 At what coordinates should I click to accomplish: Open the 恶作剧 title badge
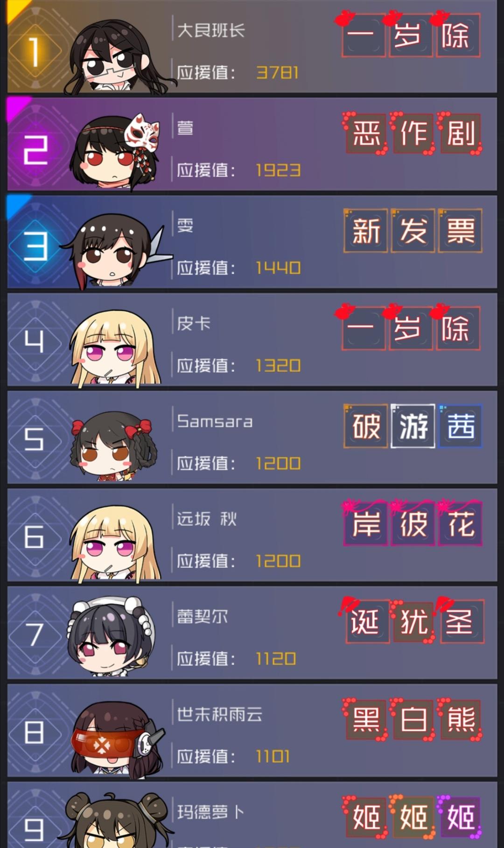(x=413, y=133)
